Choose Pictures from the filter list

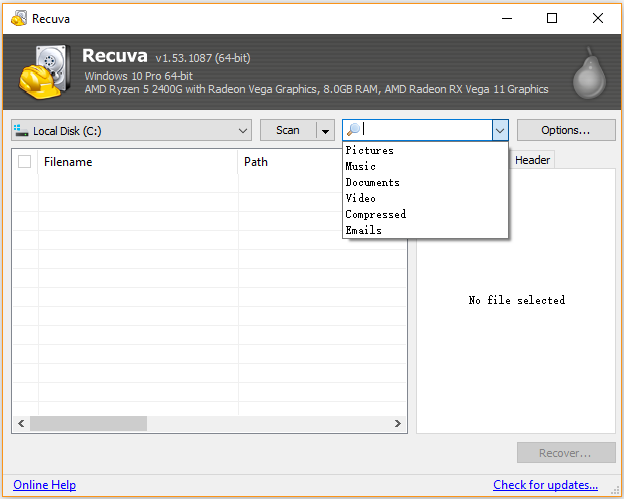[425, 150]
